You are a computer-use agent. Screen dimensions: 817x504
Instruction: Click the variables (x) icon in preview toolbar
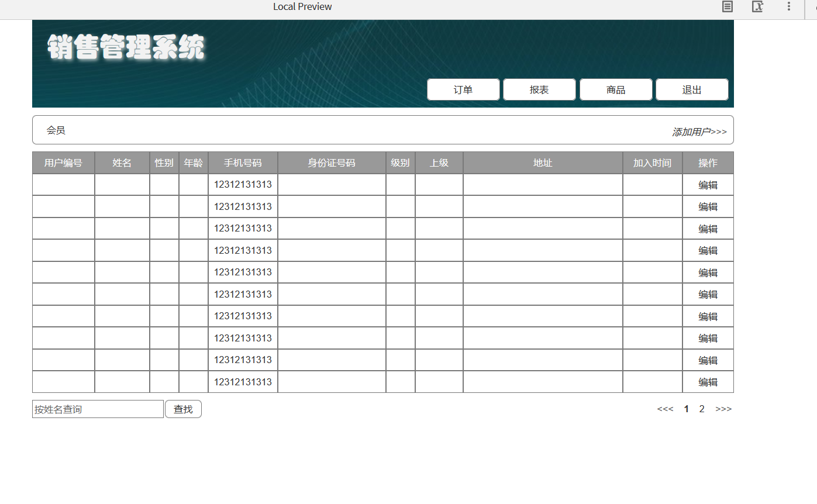(757, 6)
